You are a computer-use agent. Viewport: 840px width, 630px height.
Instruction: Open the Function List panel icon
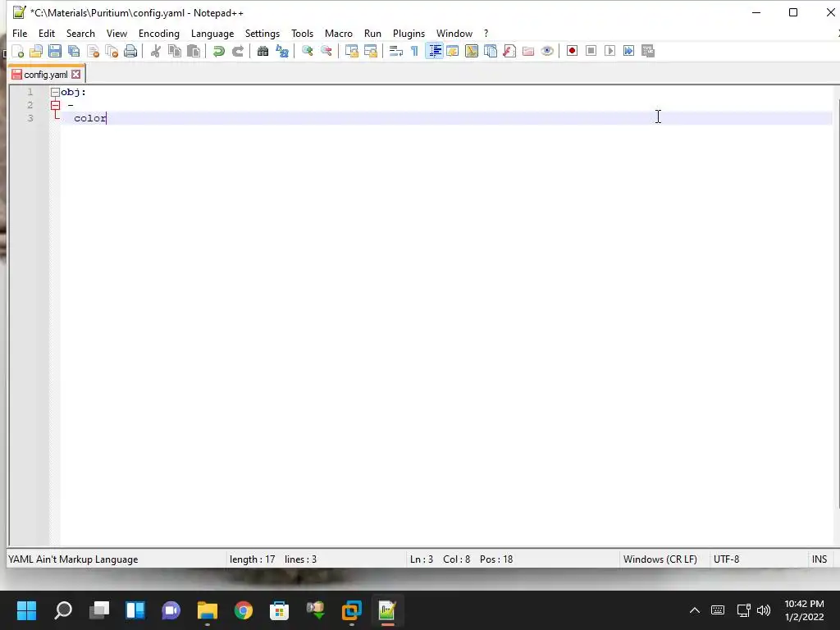coord(509,52)
